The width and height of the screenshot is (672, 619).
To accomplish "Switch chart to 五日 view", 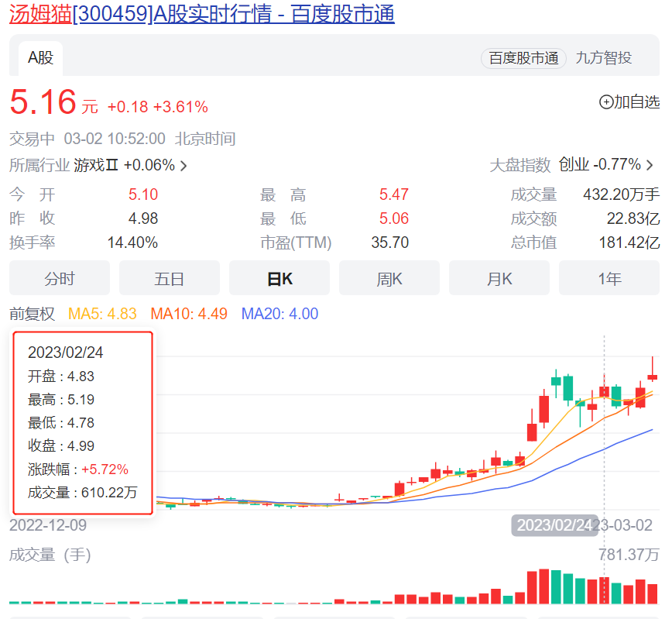I will 170,279.
